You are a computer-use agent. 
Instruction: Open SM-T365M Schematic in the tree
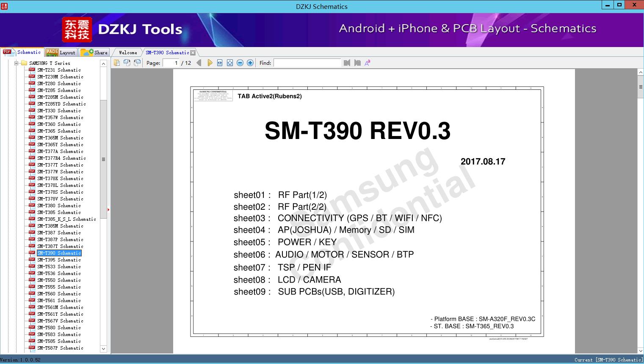tap(60, 138)
